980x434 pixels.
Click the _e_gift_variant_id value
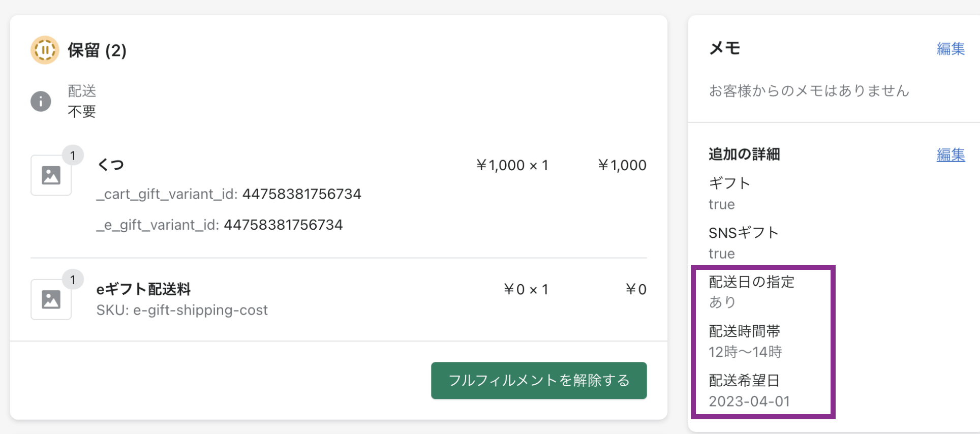click(283, 225)
